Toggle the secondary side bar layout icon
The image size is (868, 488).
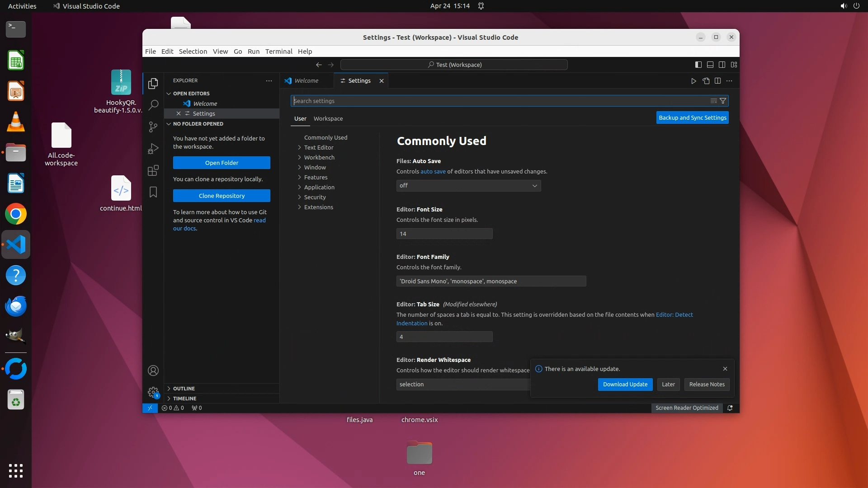(x=722, y=65)
